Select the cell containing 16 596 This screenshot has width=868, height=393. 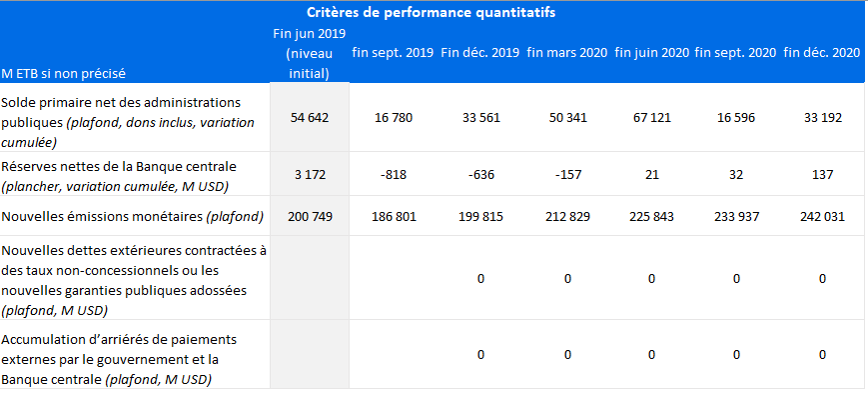[x=736, y=118]
